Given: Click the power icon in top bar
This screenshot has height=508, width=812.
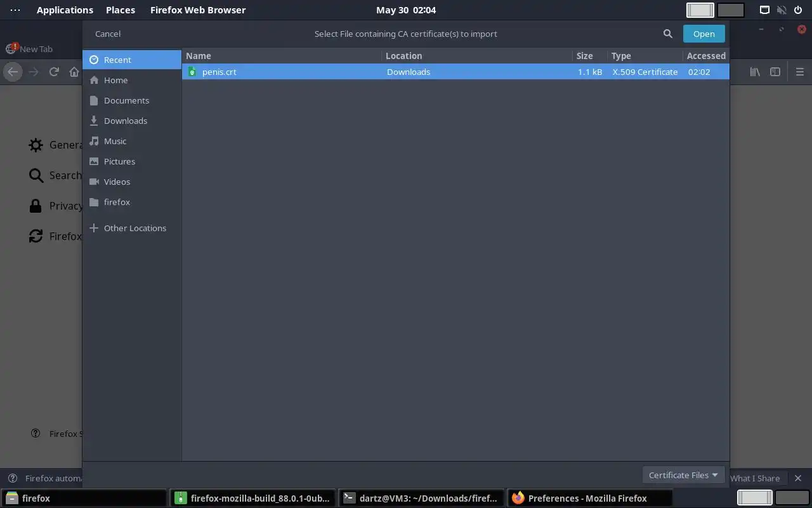Looking at the screenshot, I should [798, 10].
